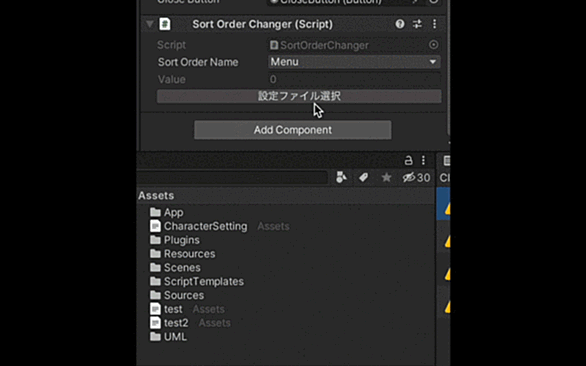Select the CharacterSetting asset
This screenshot has width=586, height=366.
[206, 226]
